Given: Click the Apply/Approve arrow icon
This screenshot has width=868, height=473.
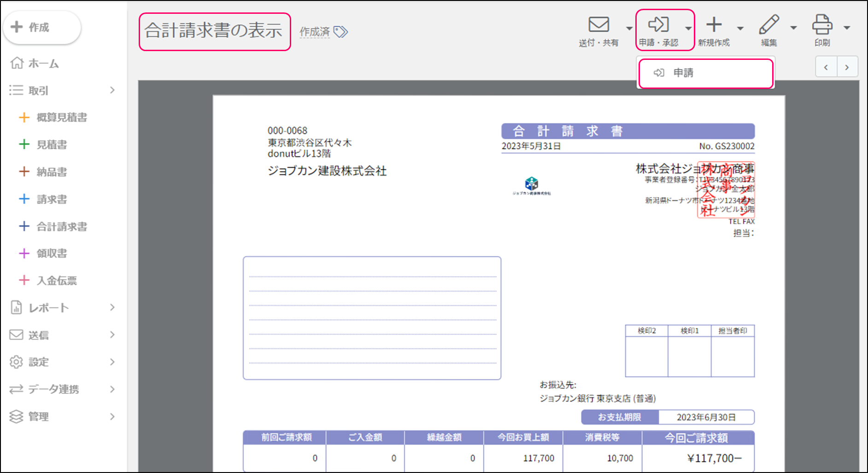Looking at the screenshot, I should 658,25.
